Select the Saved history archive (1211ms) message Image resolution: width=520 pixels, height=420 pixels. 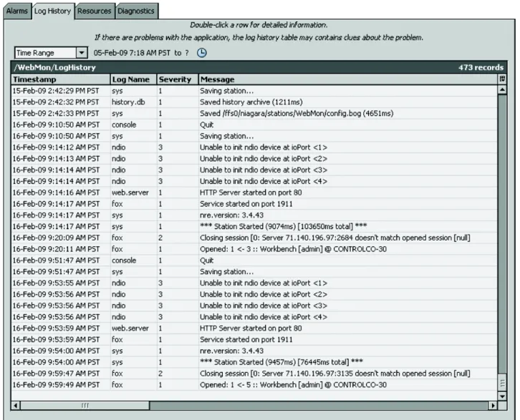pos(251,102)
